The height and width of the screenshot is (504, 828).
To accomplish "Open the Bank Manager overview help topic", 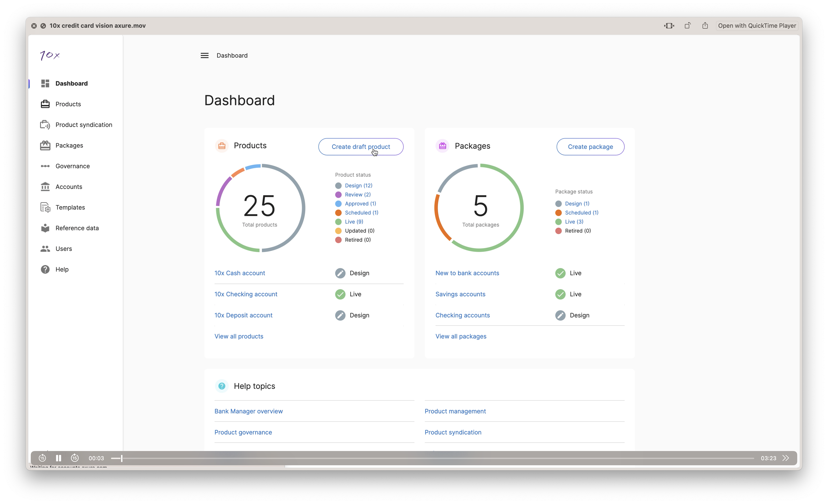I will click(248, 411).
